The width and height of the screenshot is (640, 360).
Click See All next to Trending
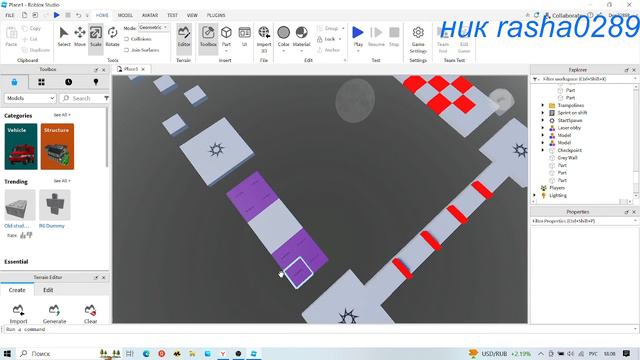62,181
